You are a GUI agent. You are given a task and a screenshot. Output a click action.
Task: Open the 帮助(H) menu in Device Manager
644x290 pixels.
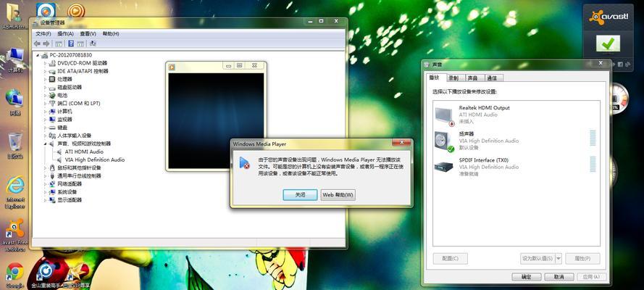pyautogui.click(x=111, y=33)
